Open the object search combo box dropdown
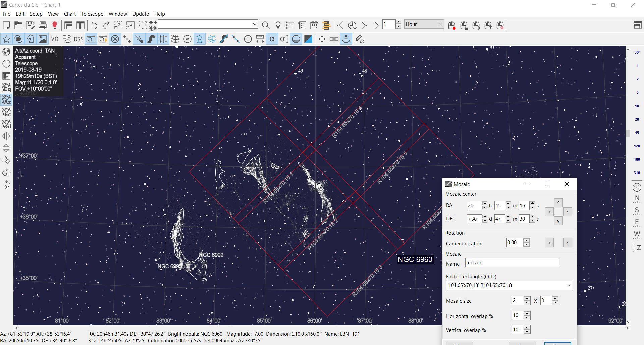 pos(255,24)
